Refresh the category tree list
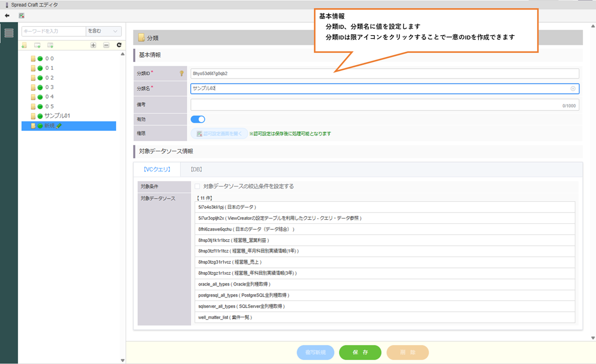Image resolution: width=596 pixels, height=364 pixels. pos(119,45)
